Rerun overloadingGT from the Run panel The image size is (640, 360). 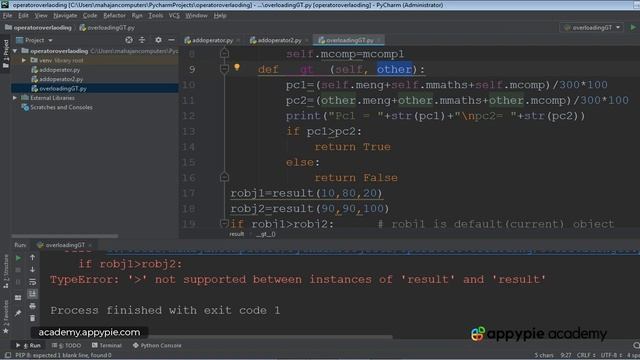[18, 258]
